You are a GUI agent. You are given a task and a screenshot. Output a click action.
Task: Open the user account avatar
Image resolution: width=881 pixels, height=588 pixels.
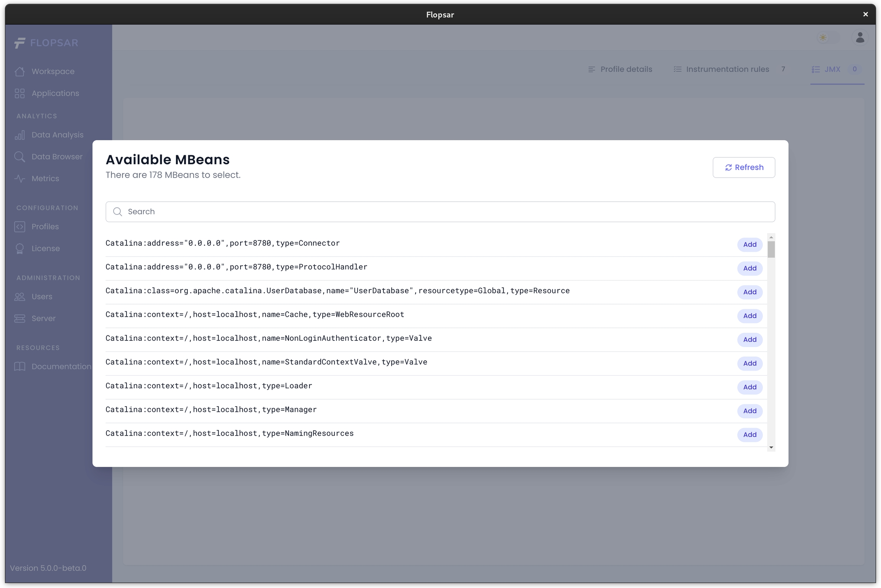pos(860,37)
